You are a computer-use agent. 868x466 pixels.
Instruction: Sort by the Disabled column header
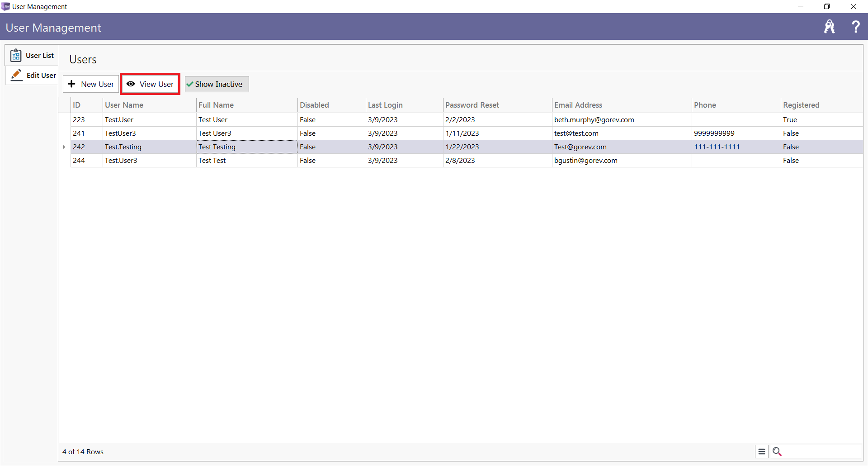(x=331, y=105)
